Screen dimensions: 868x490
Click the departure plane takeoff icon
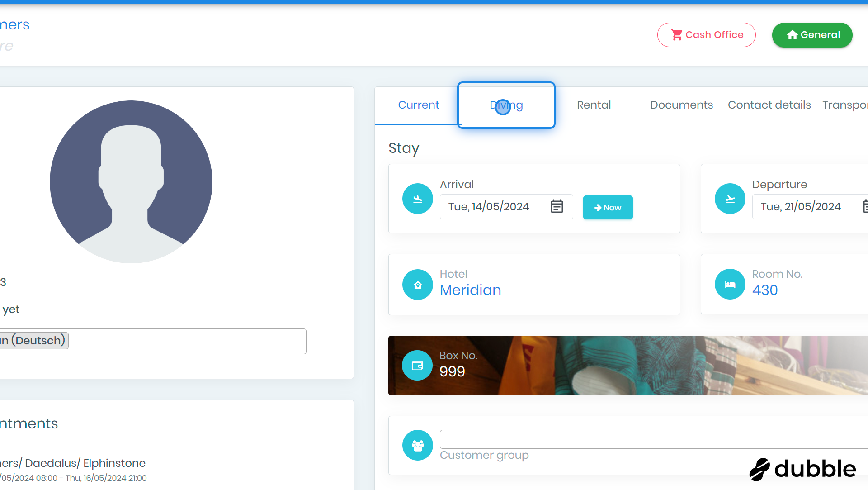point(730,199)
